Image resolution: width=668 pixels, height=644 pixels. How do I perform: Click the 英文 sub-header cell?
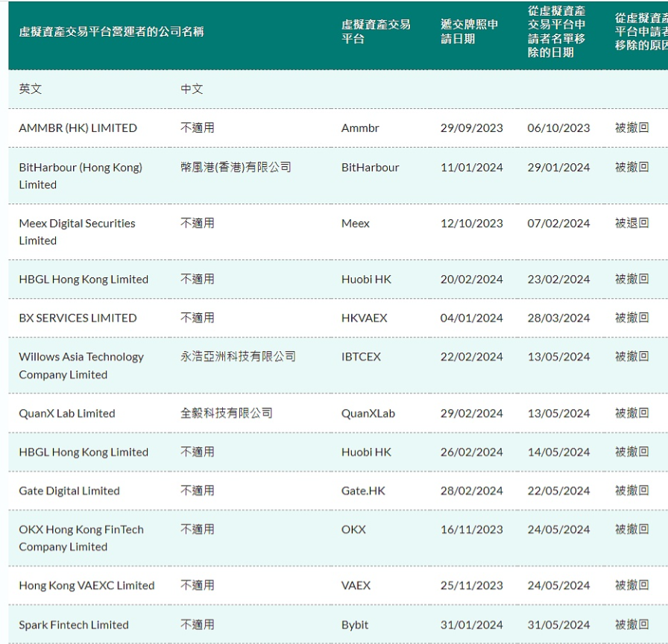(31, 89)
